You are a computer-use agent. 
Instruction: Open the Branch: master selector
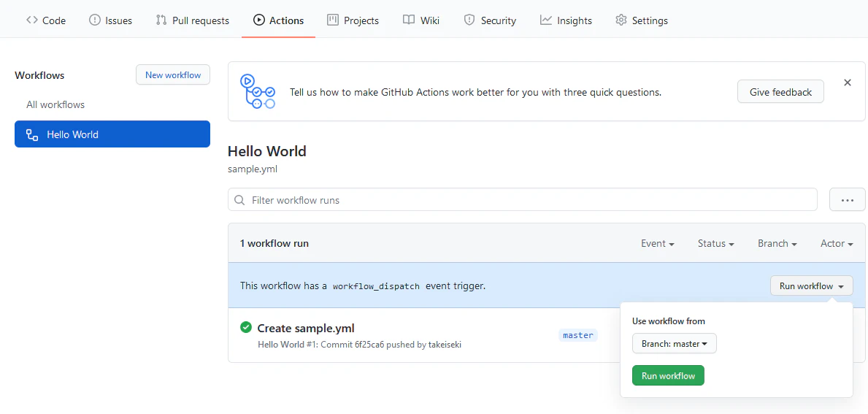pyautogui.click(x=675, y=344)
